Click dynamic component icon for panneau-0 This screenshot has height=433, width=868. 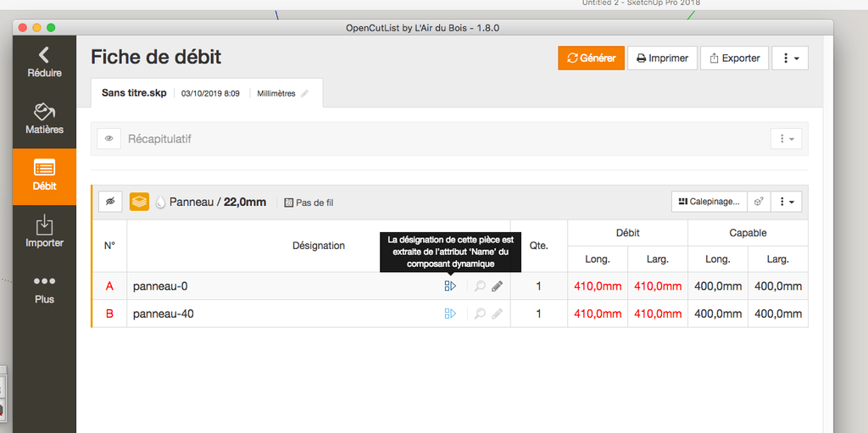(x=450, y=286)
